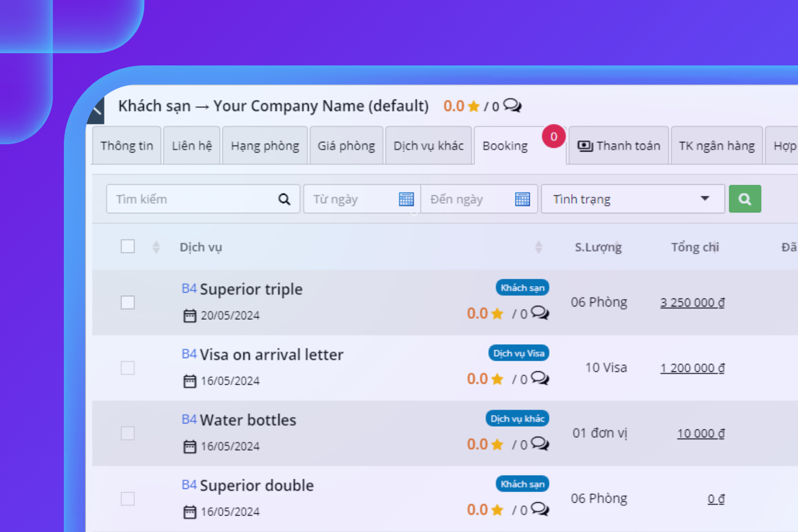
Task: Click the comments icon beside the hotel rating
Action: pos(512,105)
